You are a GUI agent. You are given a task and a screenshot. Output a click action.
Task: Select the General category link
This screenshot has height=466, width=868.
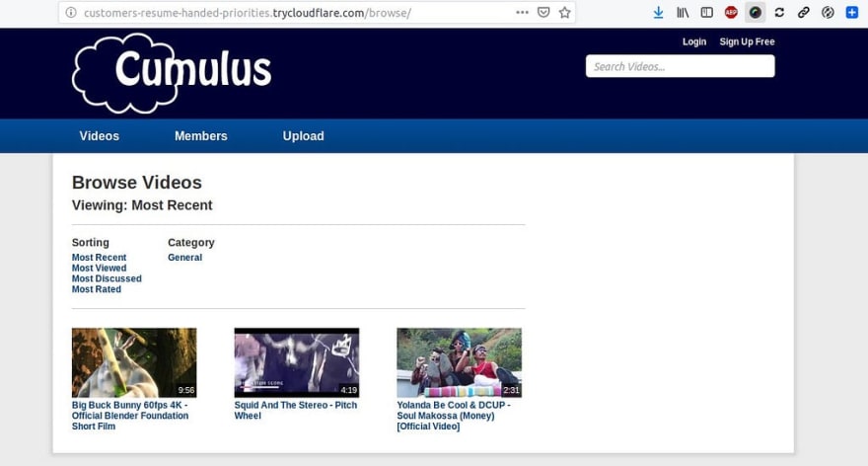coord(184,257)
